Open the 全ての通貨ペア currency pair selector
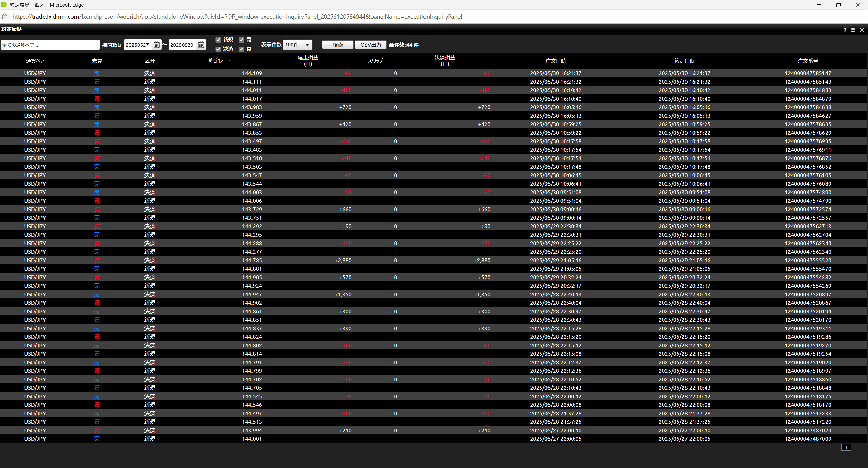This screenshot has width=868, height=468. point(50,45)
